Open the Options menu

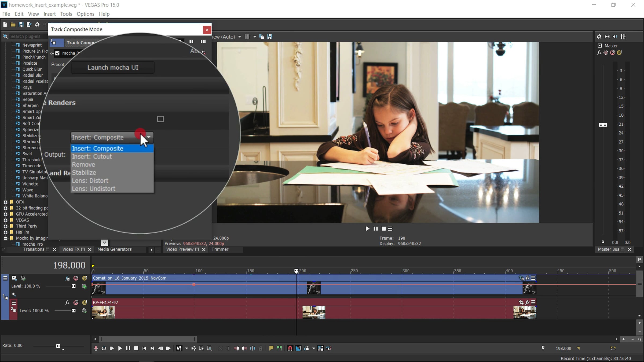point(85,14)
